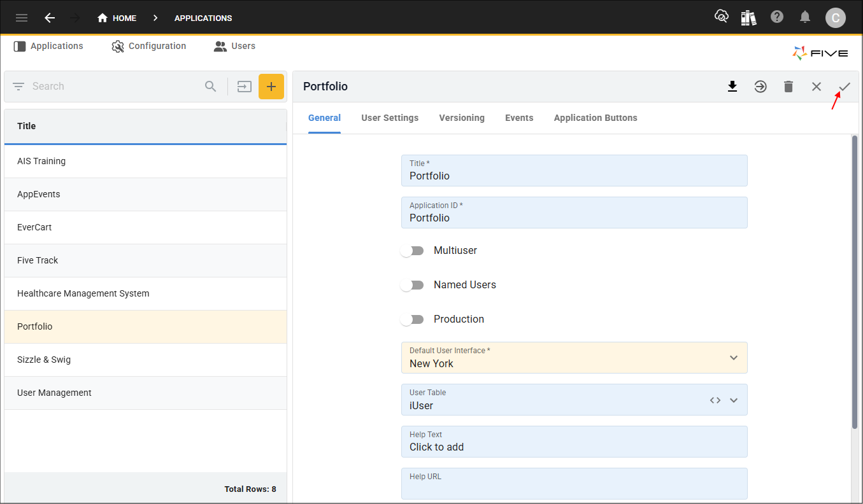Click into the Search field
863x504 pixels.
(x=115, y=87)
